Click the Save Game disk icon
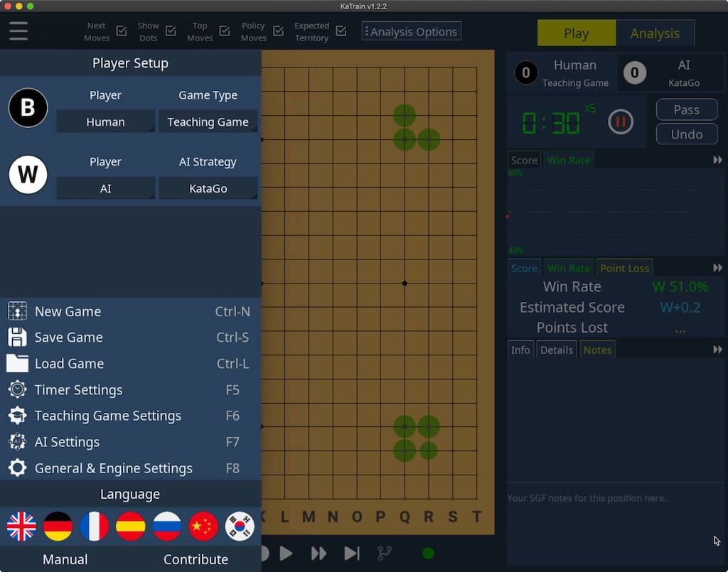This screenshot has height=572, width=728. click(x=17, y=338)
